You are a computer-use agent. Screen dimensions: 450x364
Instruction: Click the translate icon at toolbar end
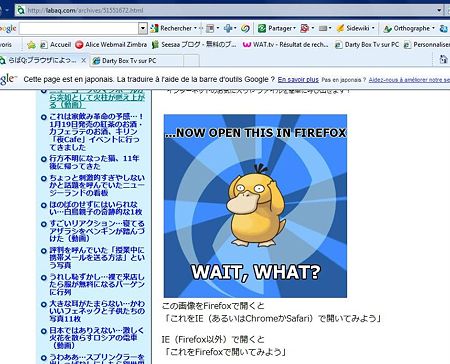[444, 29]
